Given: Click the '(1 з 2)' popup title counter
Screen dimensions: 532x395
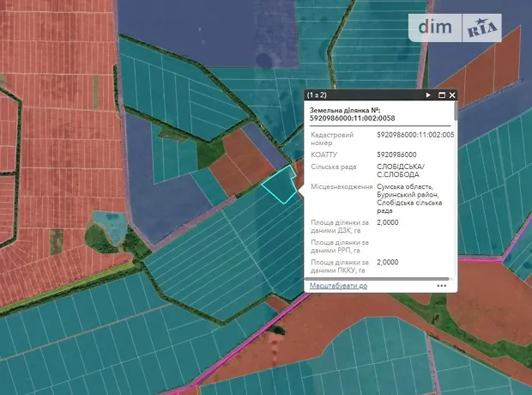Looking at the screenshot, I should [x=323, y=95].
